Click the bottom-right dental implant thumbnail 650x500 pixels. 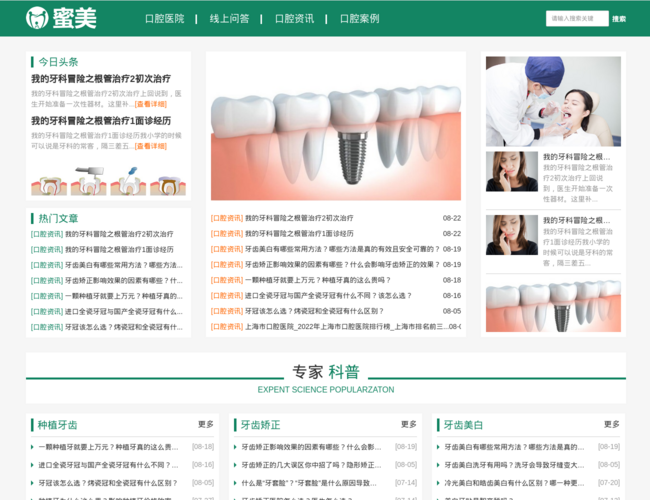(x=553, y=307)
